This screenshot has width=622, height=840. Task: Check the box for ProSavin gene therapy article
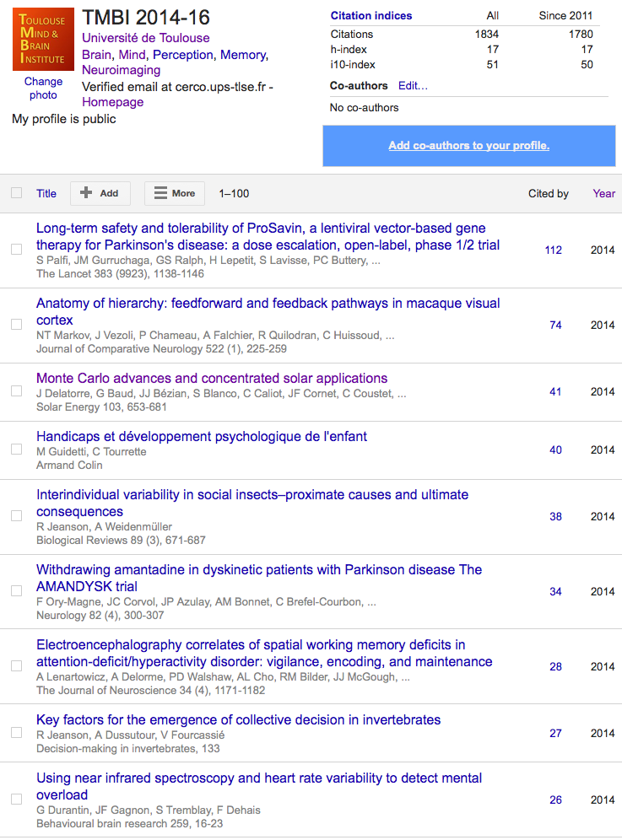click(17, 250)
